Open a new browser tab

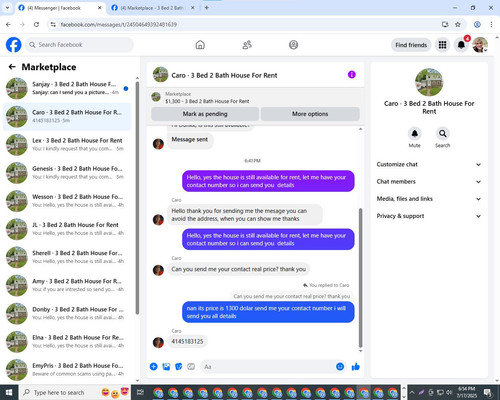(x=207, y=8)
